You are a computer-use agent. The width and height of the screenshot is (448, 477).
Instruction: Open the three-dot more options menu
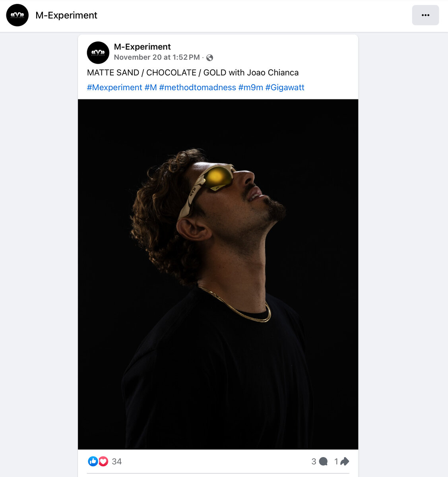[425, 15]
